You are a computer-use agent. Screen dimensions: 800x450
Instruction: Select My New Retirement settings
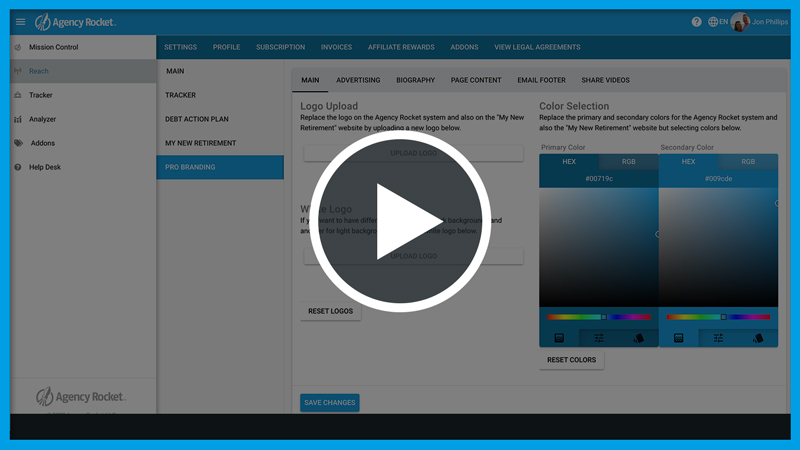click(220, 143)
